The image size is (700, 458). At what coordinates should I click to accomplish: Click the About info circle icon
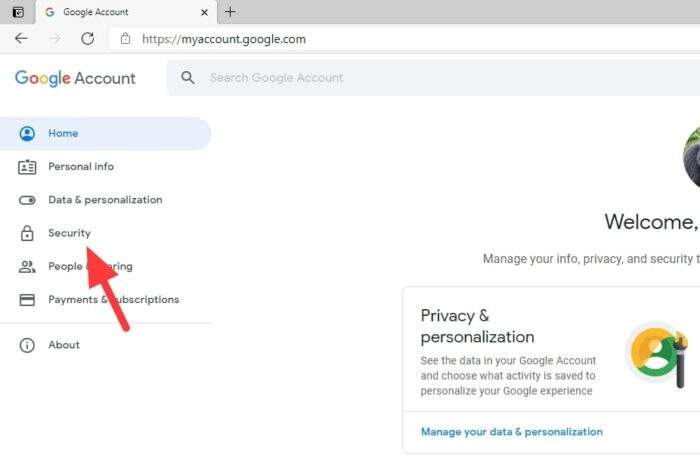tap(27, 345)
